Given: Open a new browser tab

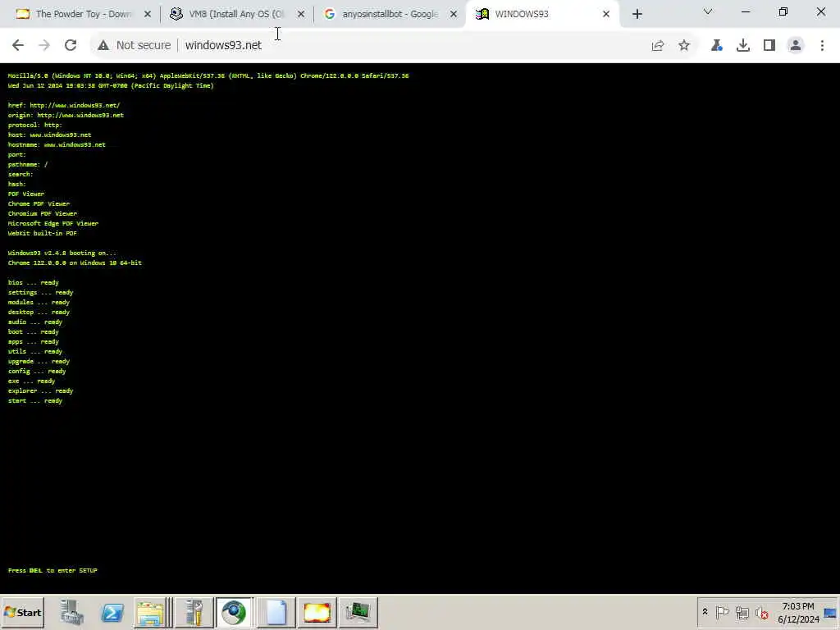Looking at the screenshot, I should coord(637,14).
